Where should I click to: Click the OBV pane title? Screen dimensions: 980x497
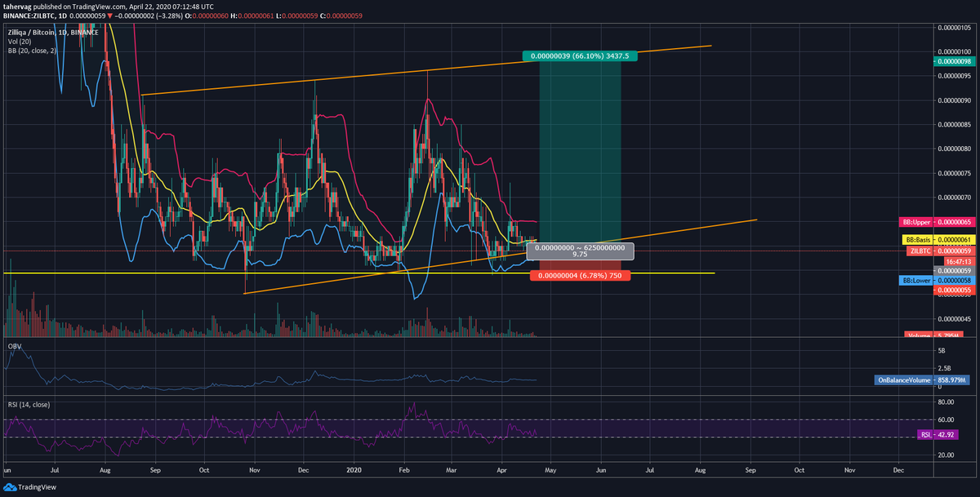(13, 346)
